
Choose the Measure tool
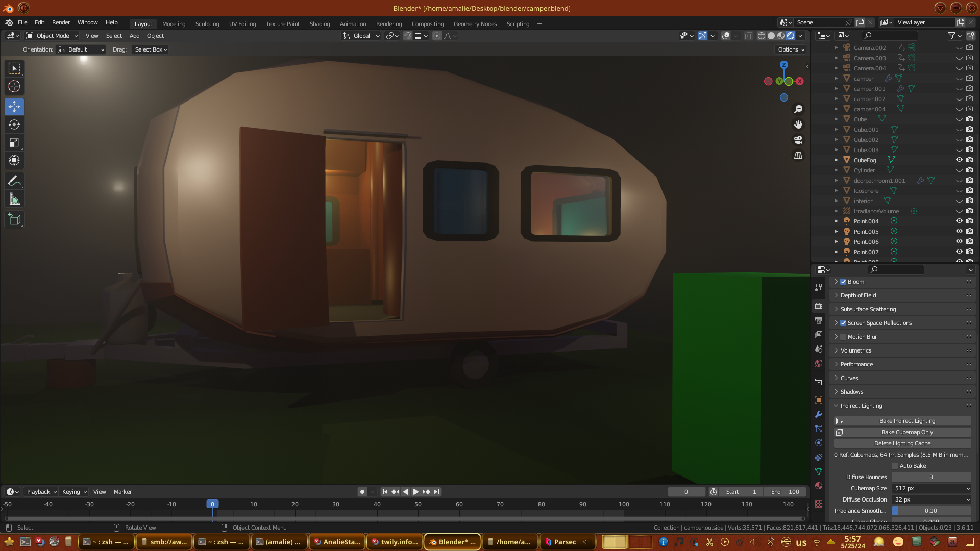14,199
